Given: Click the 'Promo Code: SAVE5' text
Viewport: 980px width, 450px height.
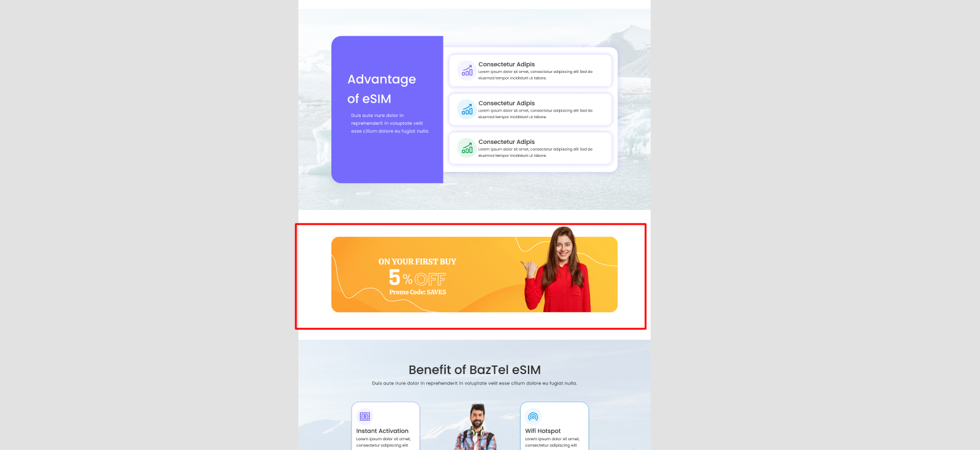Looking at the screenshot, I should pyautogui.click(x=418, y=293).
